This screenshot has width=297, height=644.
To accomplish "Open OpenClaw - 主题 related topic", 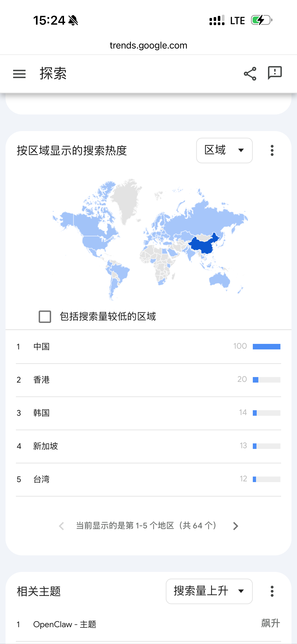I will click(x=64, y=624).
